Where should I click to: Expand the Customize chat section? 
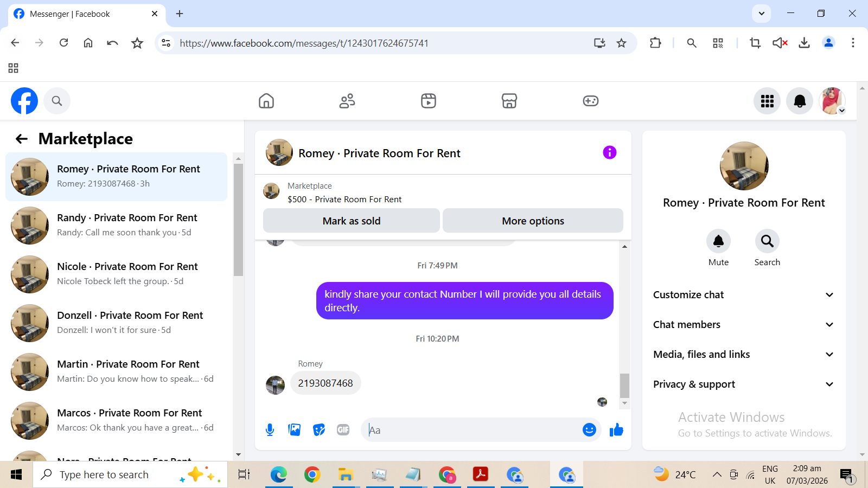pyautogui.click(x=744, y=295)
